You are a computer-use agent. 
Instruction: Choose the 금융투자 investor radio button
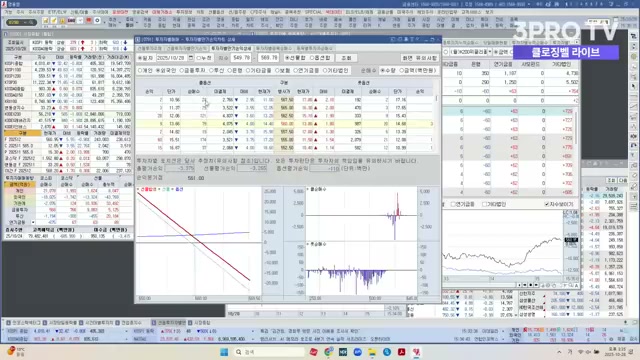182,71
